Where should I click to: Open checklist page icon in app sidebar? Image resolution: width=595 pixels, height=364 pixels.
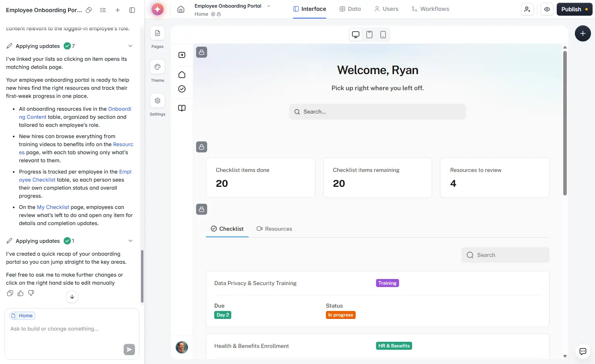(182, 89)
